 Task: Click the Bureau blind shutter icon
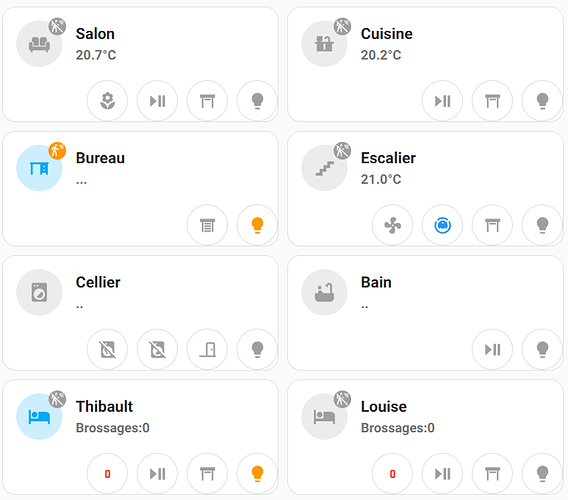tap(207, 225)
